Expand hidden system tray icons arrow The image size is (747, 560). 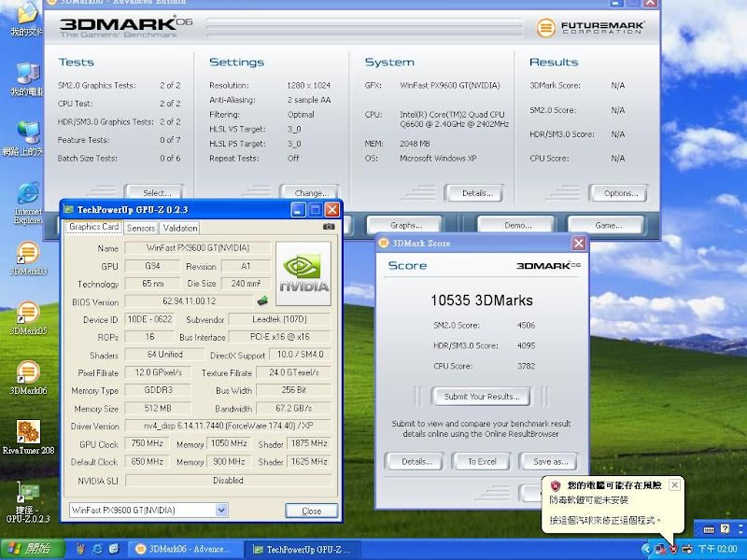pyautogui.click(x=647, y=549)
